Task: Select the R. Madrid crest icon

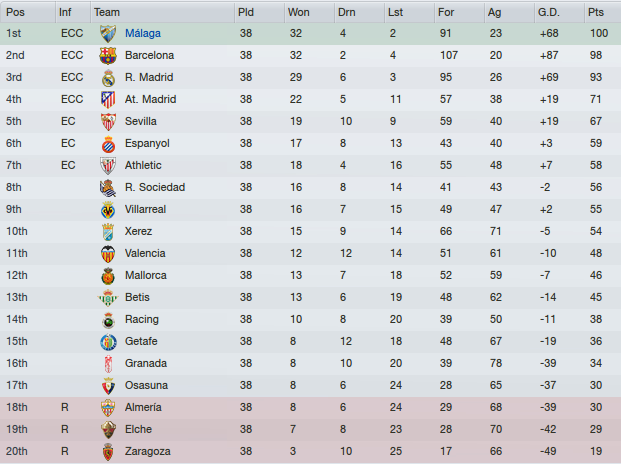Action: (108, 78)
